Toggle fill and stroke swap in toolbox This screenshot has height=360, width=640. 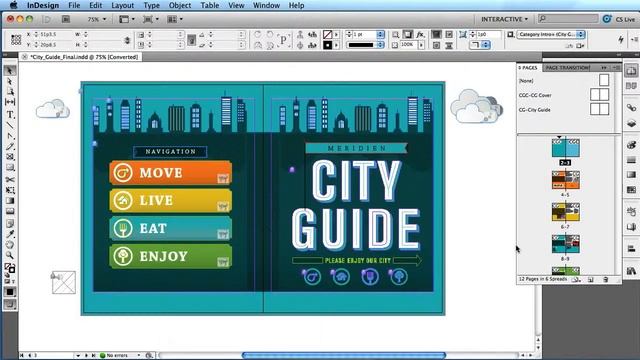[13, 264]
